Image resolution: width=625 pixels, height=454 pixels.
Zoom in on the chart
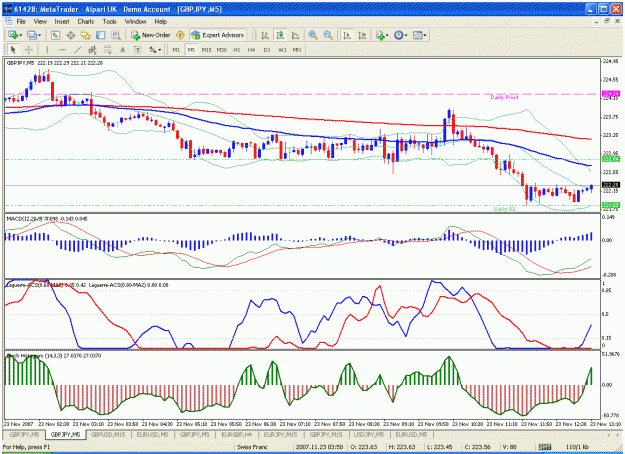[313, 35]
